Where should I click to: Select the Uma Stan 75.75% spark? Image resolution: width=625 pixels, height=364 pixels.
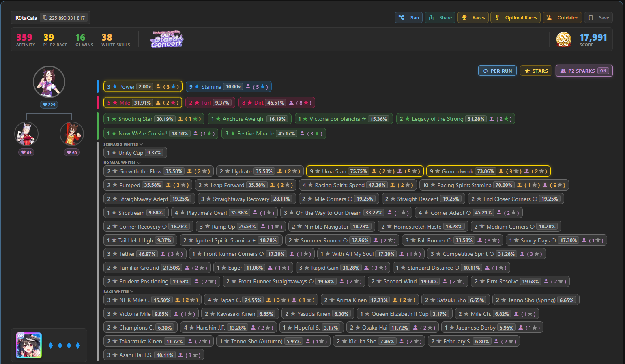[365, 171]
